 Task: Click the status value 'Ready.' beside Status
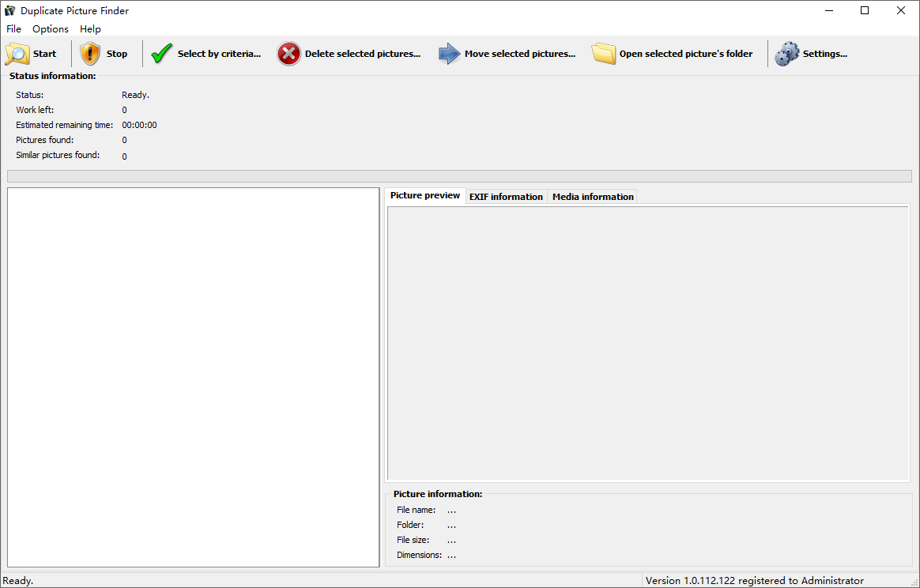[x=135, y=95]
